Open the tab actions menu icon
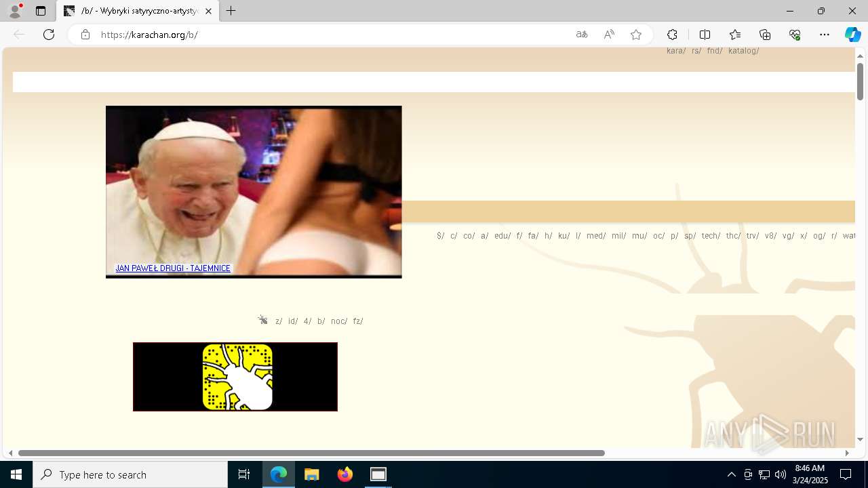 [x=41, y=11]
